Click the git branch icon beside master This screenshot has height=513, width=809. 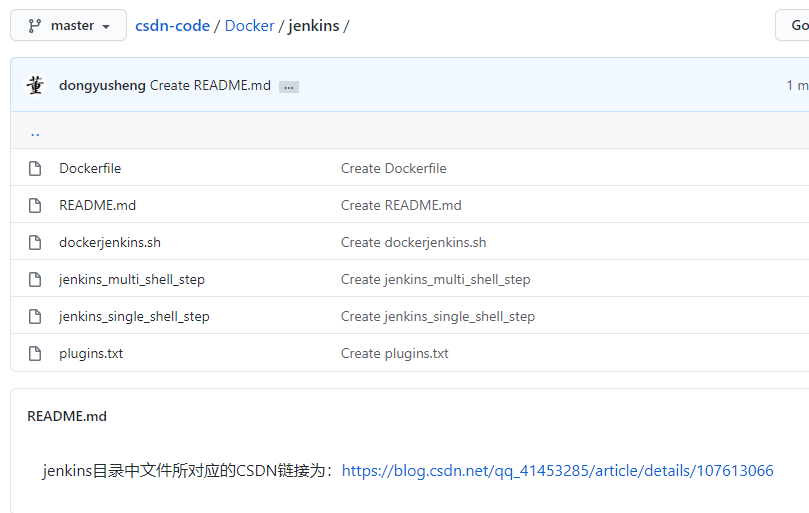(x=35, y=26)
